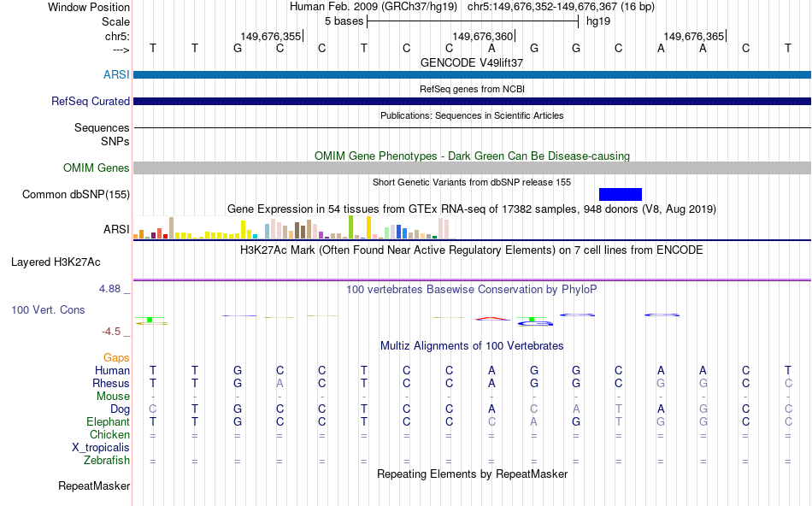Click the orange Gaps label
Image resolution: width=812 pixels, height=506 pixels.
click(x=116, y=357)
